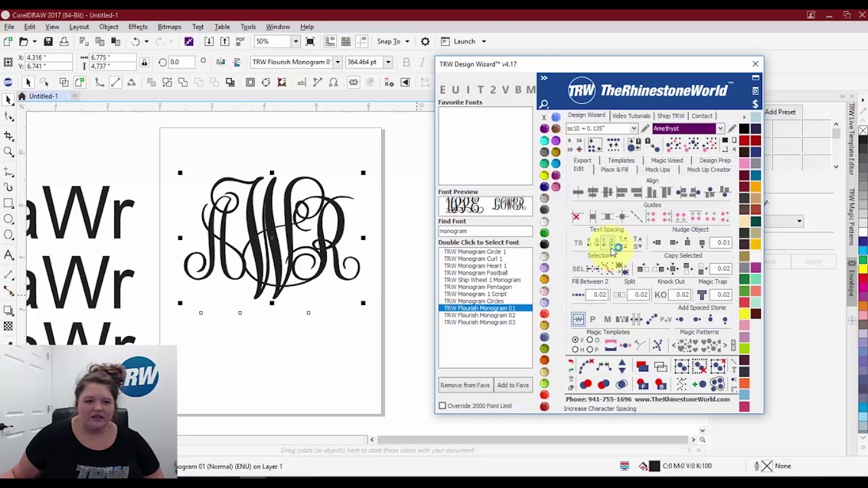This screenshot has height=488, width=868.
Task: Select the O radio button under Magic Templates
Action: 589,340
